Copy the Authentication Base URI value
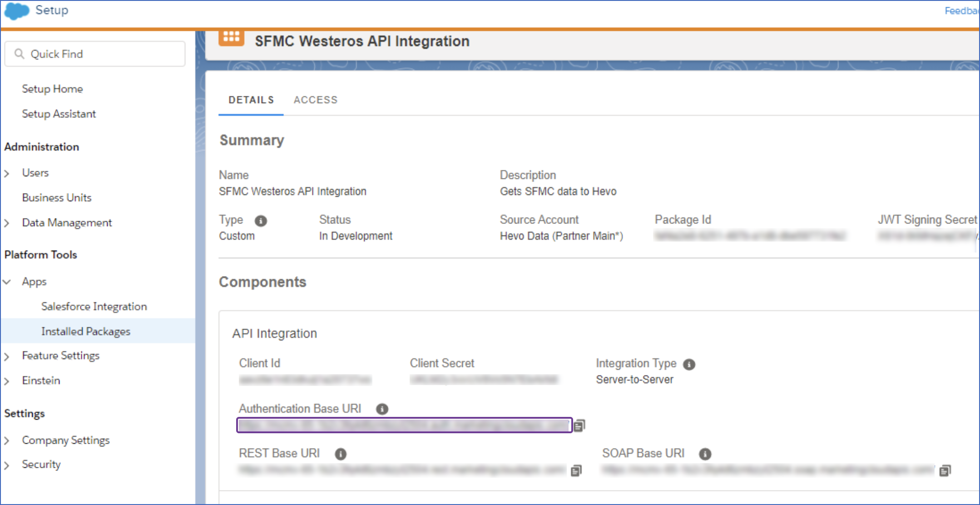 [x=579, y=426]
